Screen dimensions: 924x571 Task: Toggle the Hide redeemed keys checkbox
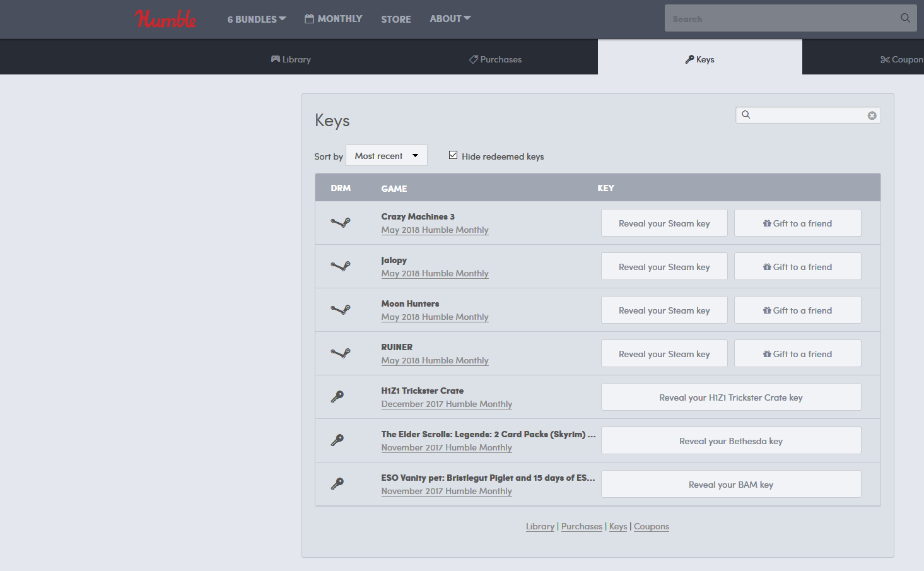(453, 155)
